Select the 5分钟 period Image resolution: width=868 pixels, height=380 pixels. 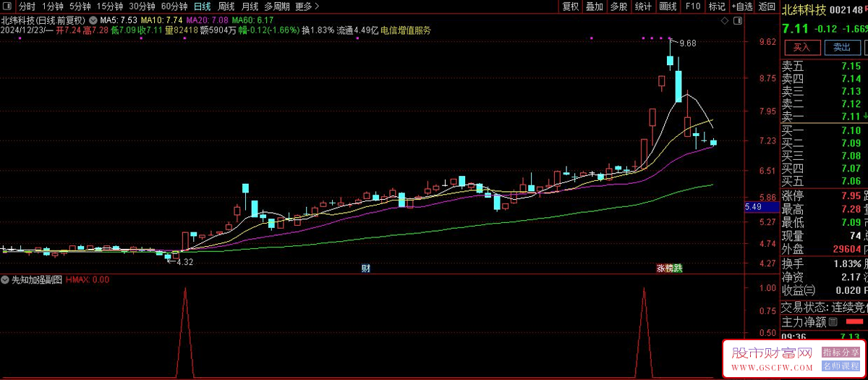click(x=81, y=7)
